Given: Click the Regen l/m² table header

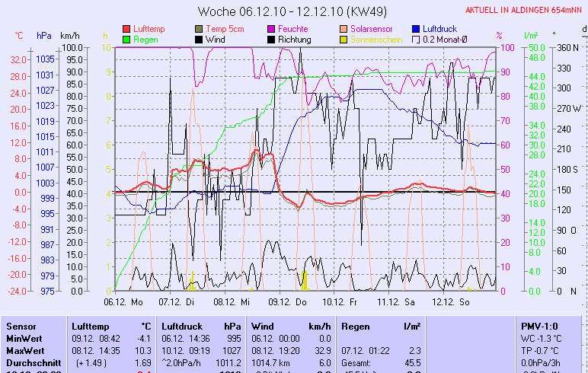Looking at the screenshot, I should (x=381, y=326).
